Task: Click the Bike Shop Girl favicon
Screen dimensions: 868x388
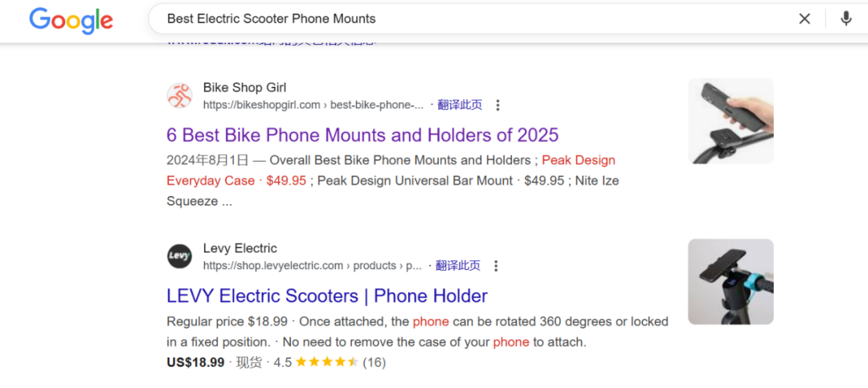Action: click(179, 96)
